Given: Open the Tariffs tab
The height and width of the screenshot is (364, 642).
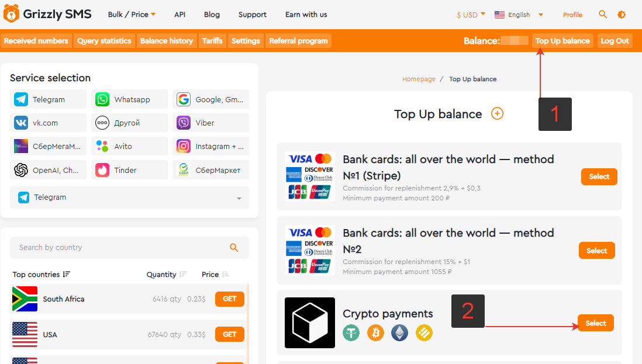Looking at the screenshot, I should coord(212,41).
